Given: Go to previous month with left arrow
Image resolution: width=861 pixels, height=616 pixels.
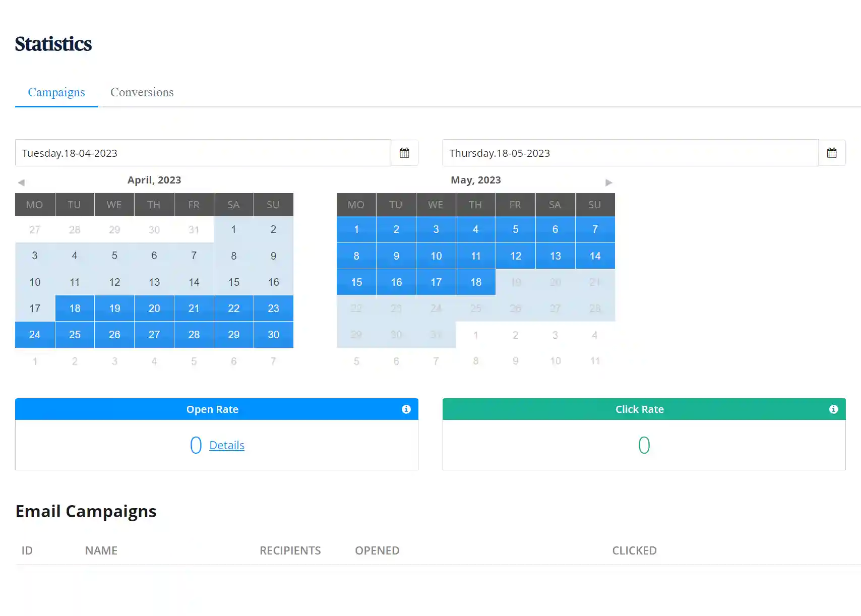Looking at the screenshot, I should 21,182.
